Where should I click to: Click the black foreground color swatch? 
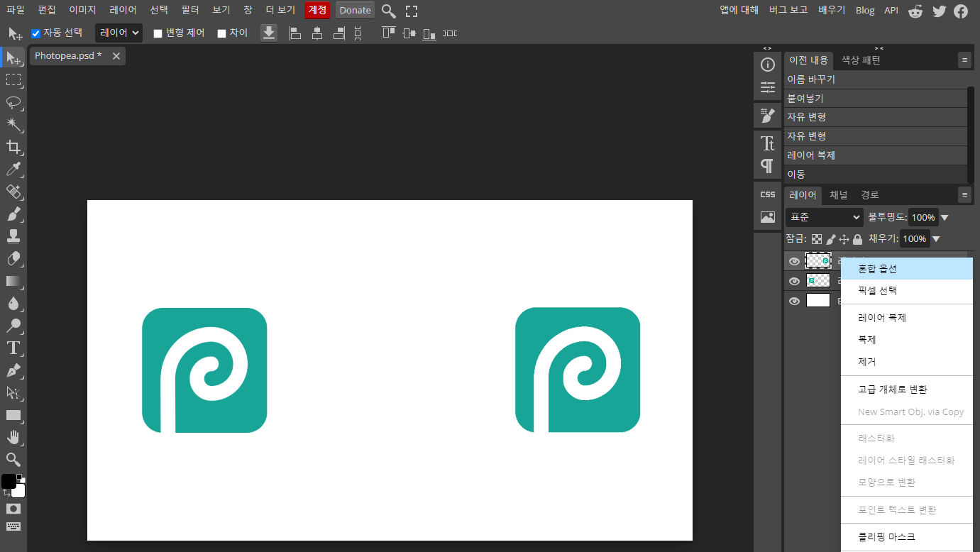tap(9, 481)
